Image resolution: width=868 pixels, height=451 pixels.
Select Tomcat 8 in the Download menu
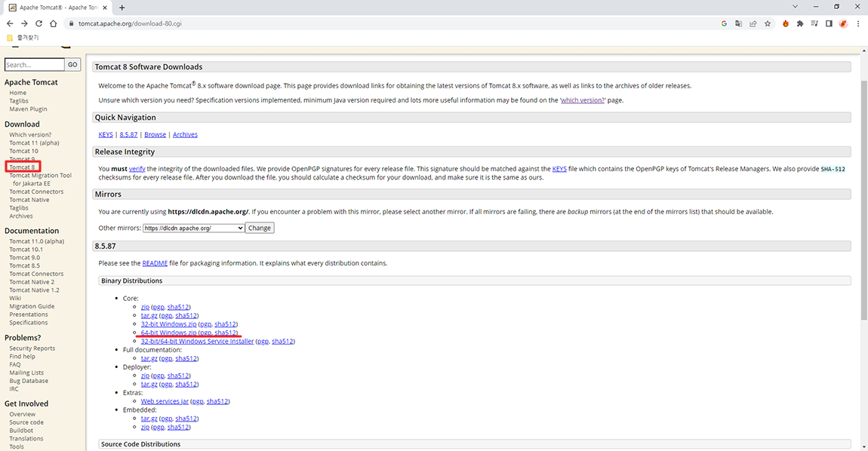point(22,167)
